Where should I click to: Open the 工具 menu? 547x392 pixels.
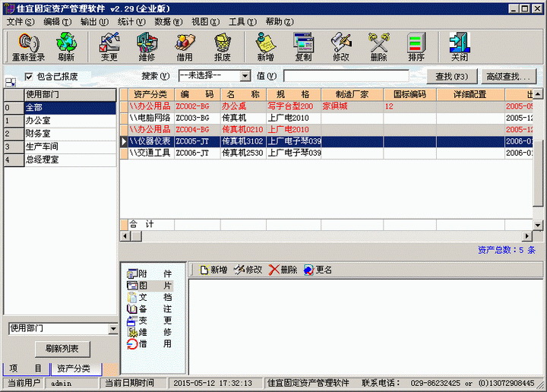coord(242,21)
